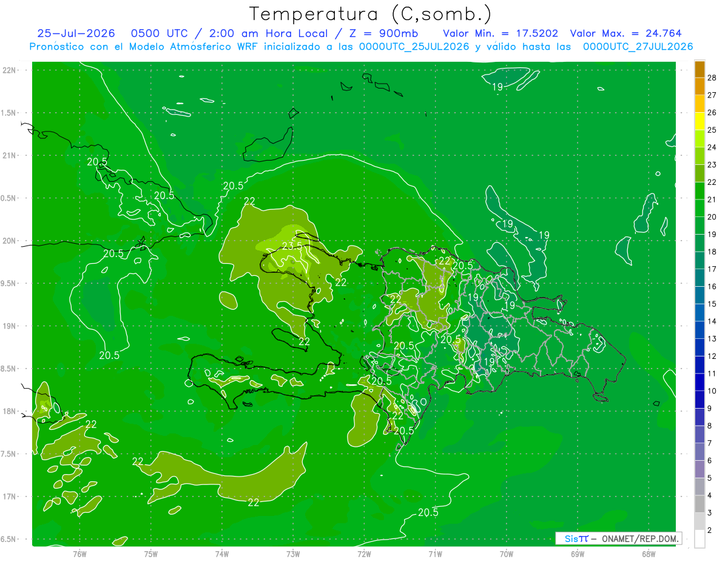Click the '18N' latitude axis label

coord(8,411)
